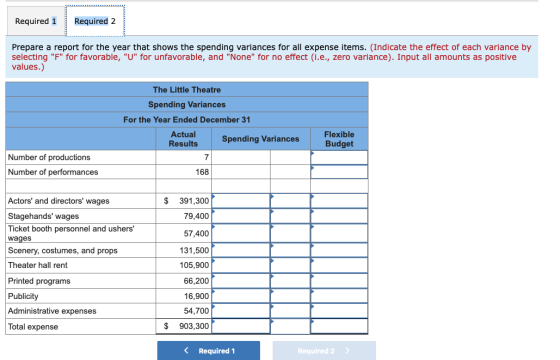Select the 79,400 stagehands actual value

coord(196,216)
